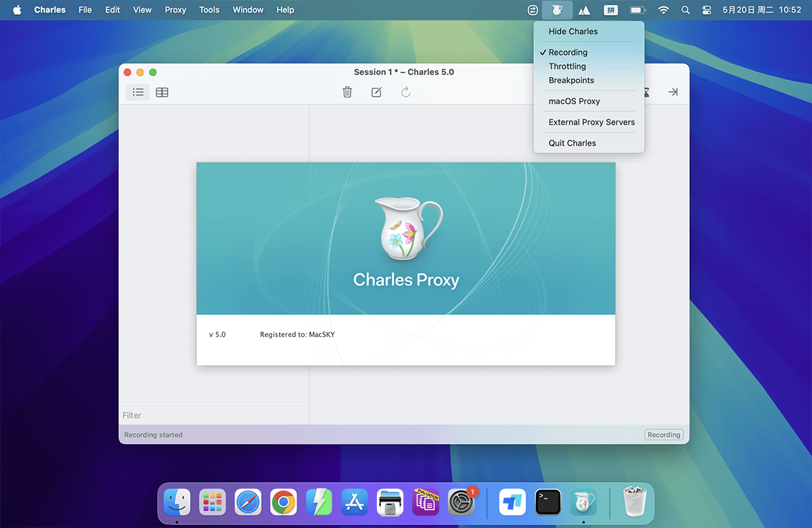Clear the session with the trash icon

tap(347, 92)
